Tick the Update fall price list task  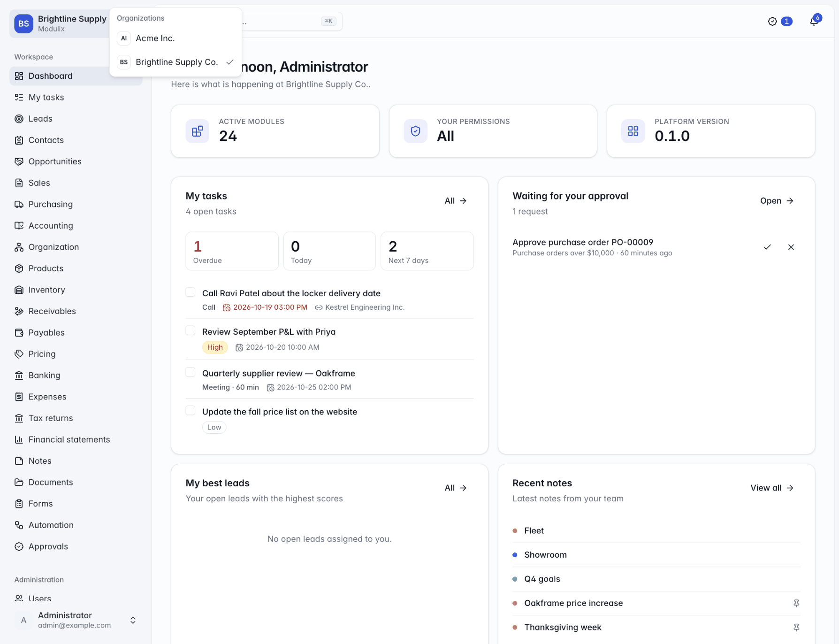[191, 411]
